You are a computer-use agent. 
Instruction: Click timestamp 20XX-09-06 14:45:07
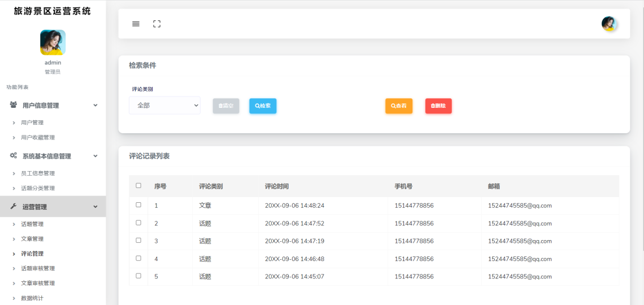pyautogui.click(x=295, y=277)
